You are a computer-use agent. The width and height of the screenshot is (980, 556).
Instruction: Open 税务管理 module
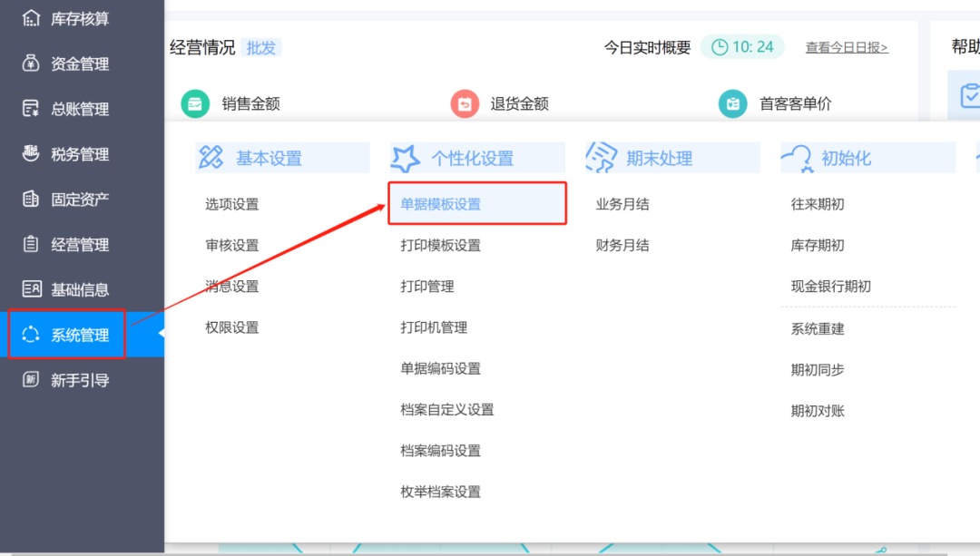coord(82,153)
